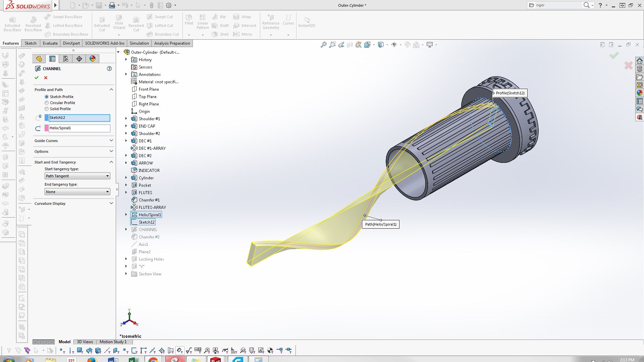644x362 pixels.
Task: Open the Start tangency type dropdown
Action: 77,176
